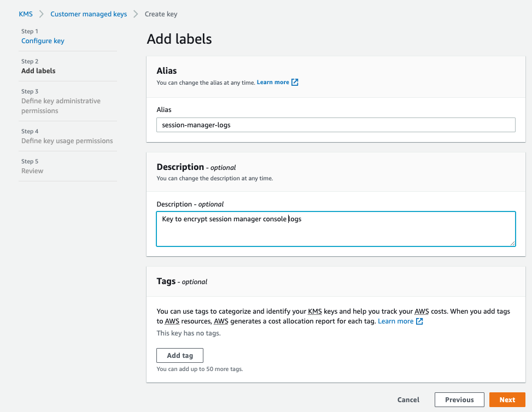Select Step 5 Review in the sidebar
532x412 pixels.
[x=32, y=170]
